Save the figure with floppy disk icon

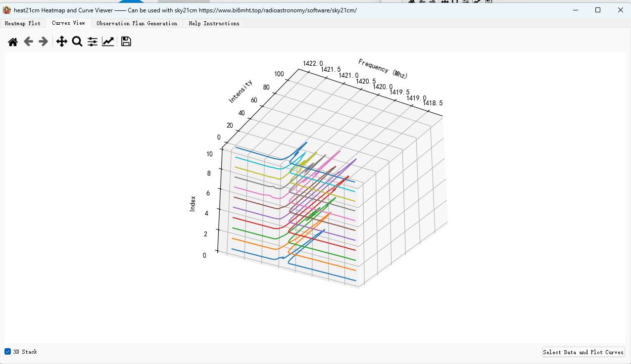point(126,42)
